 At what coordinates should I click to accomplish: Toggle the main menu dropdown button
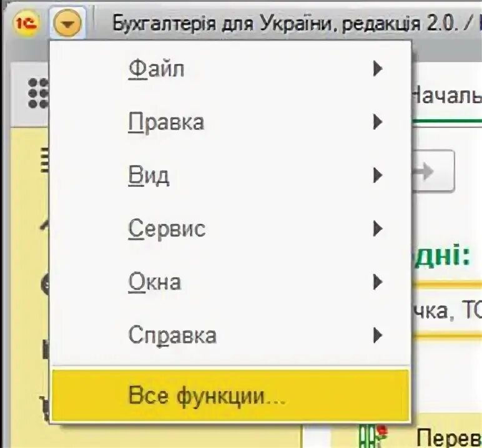(67, 23)
